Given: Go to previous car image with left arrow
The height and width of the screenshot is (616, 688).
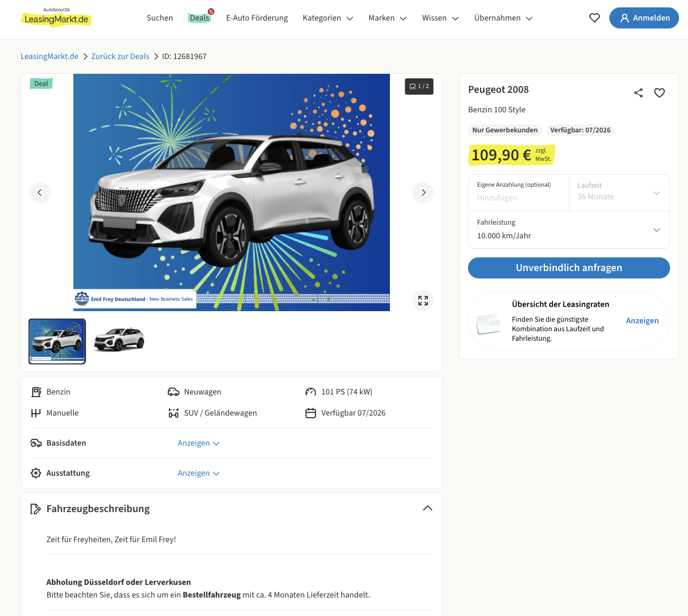Looking at the screenshot, I should click(x=40, y=192).
